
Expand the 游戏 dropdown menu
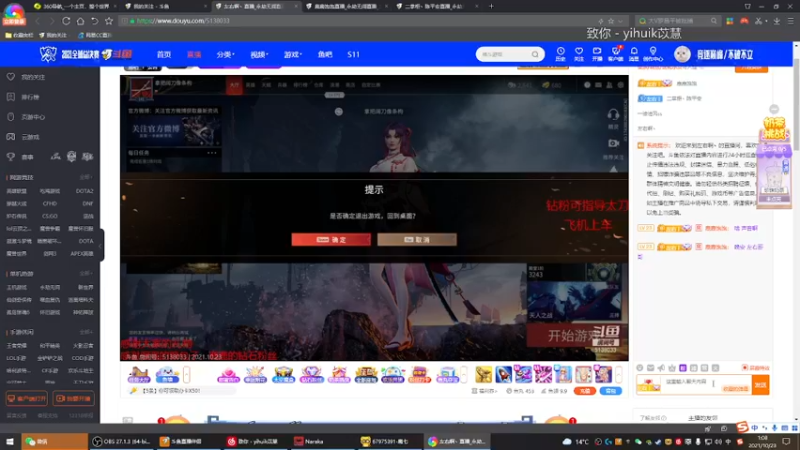click(292, 55)
